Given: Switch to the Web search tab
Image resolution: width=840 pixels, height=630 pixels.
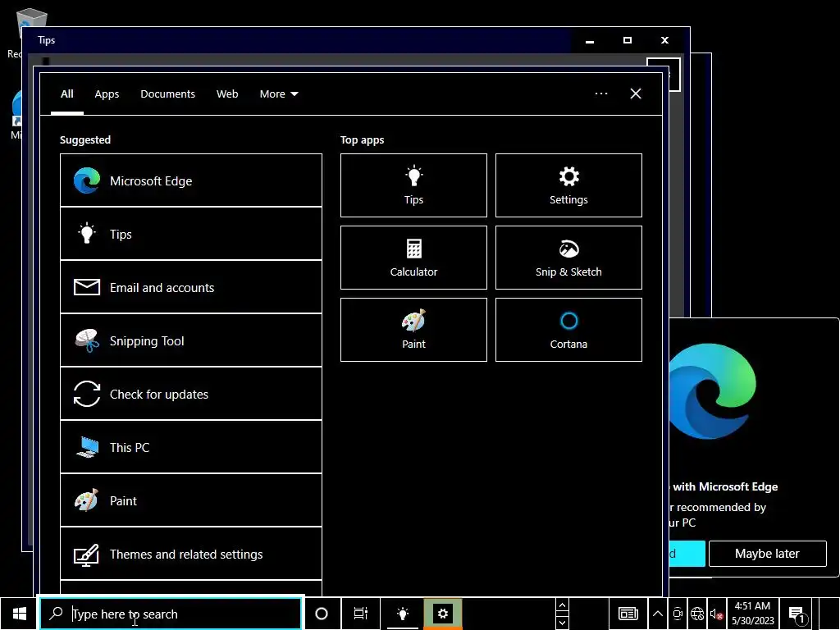Looking at the screenshot, I should pyautogui.click(x=227, y=94).
